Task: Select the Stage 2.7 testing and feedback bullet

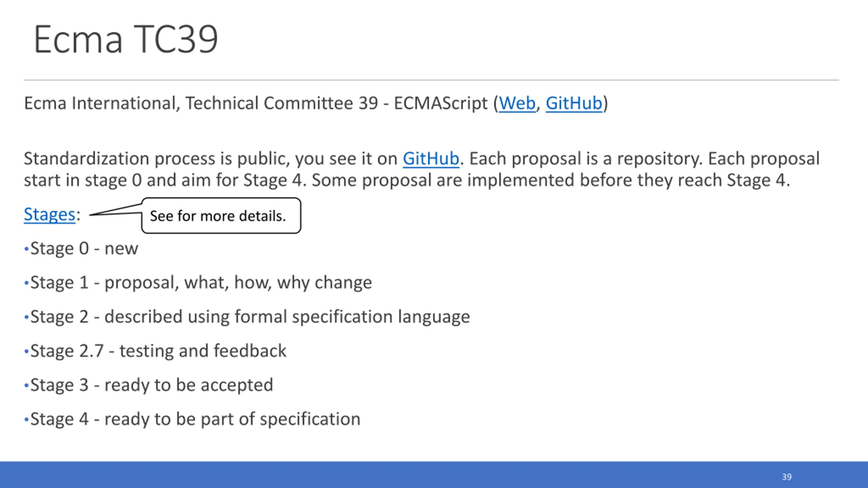Action: (158, 351)
